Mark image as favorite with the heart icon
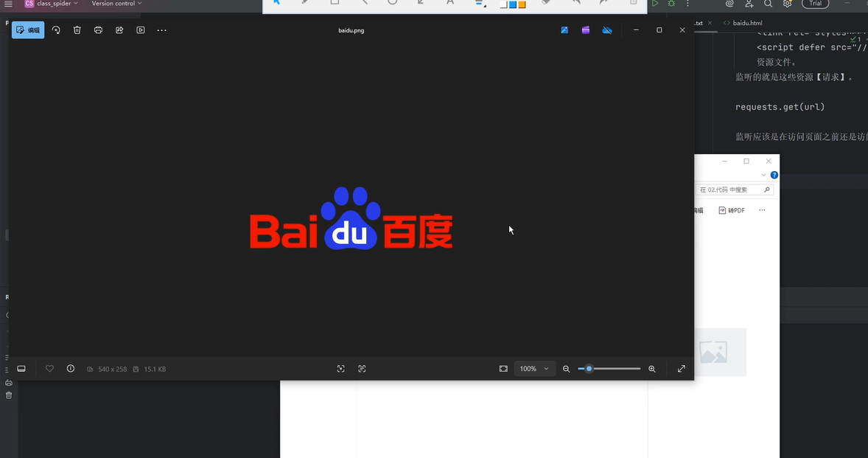This screenshot has width=868, height=458. click(49, 369)
